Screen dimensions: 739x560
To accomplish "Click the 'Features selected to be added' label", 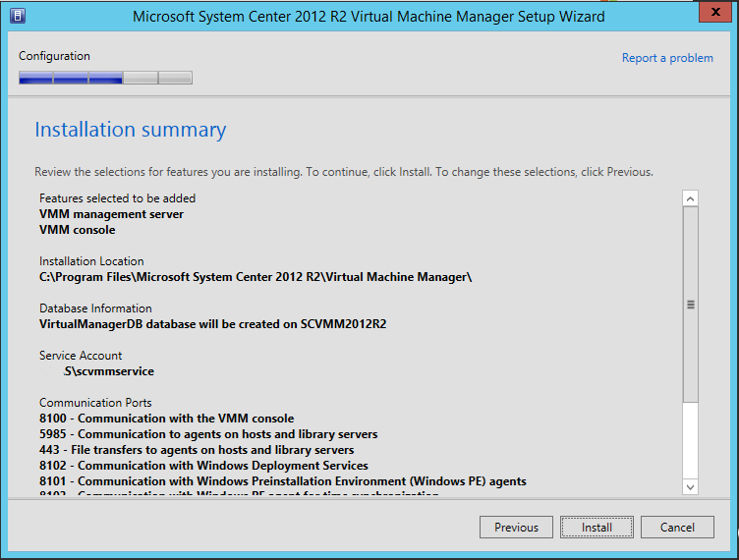I will pos(117,198).
